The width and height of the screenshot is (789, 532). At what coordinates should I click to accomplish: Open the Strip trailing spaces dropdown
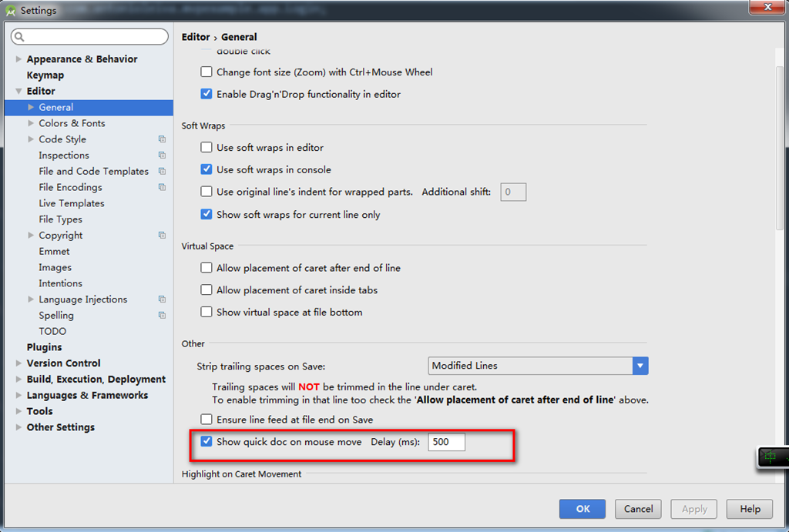(x=640, y=366)
